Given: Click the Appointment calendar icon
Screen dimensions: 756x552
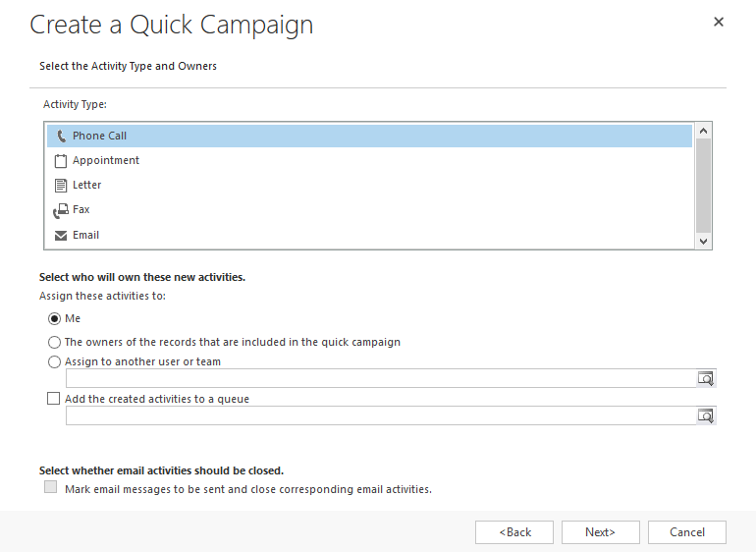Looking at the screenshot, I should tap(61, 161).
